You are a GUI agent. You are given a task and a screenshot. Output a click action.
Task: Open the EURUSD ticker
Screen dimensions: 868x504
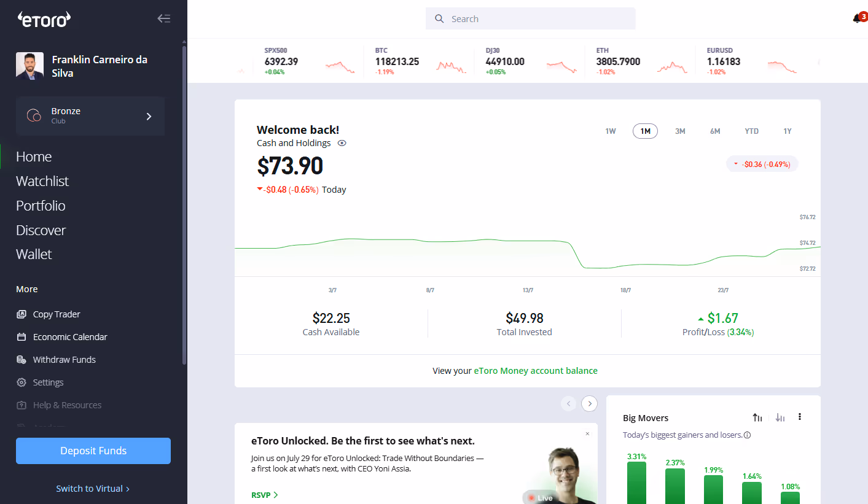click(x=751, y=61)
